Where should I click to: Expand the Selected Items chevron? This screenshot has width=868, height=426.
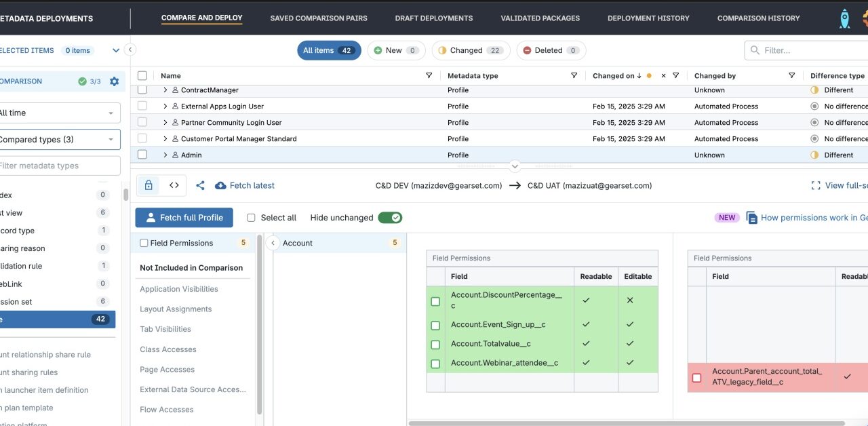click(x=116, y=50)
